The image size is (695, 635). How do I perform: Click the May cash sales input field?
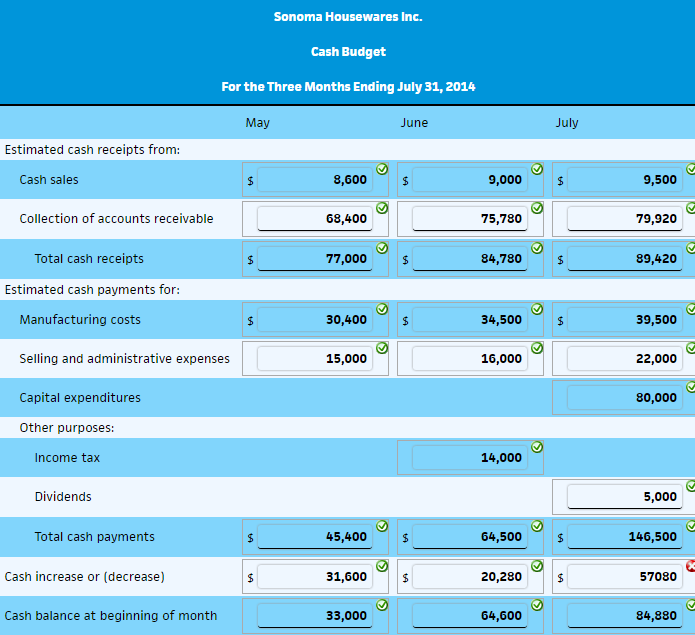[x=315, y=180]
